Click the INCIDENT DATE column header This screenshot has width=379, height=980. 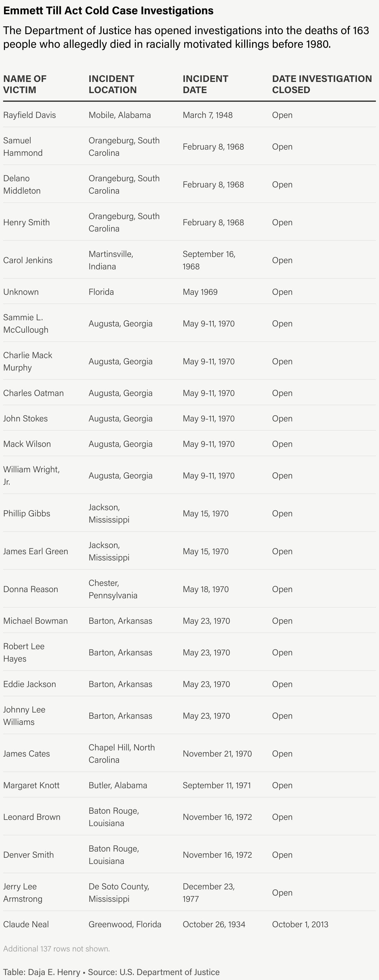point(205,84)
